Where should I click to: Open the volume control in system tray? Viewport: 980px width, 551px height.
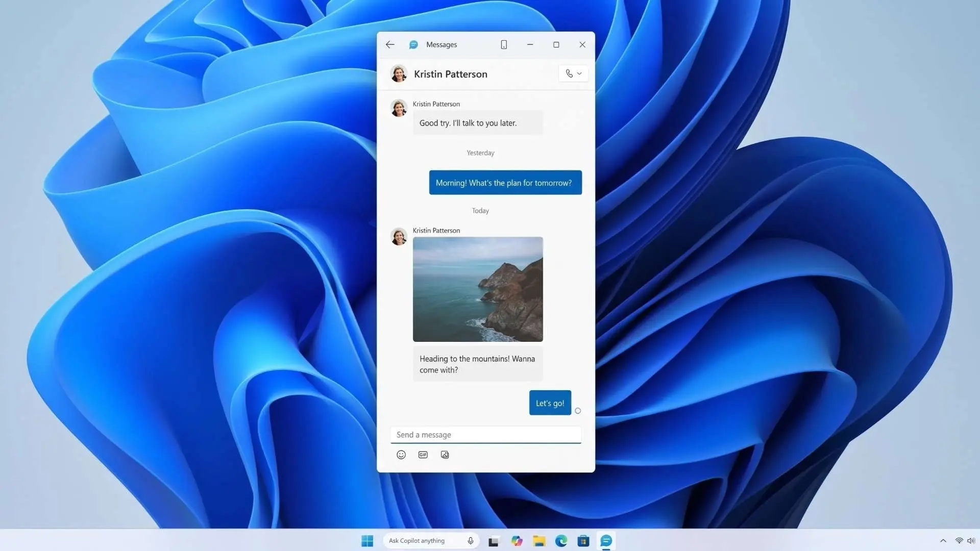click(x=971, y=541)
